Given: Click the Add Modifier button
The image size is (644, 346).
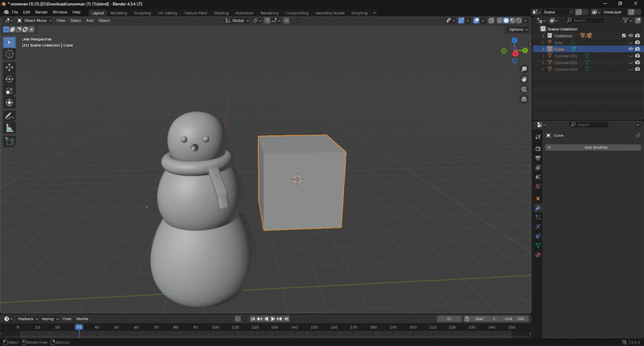Looking at the screenshot, I should [x=593, y=147].
